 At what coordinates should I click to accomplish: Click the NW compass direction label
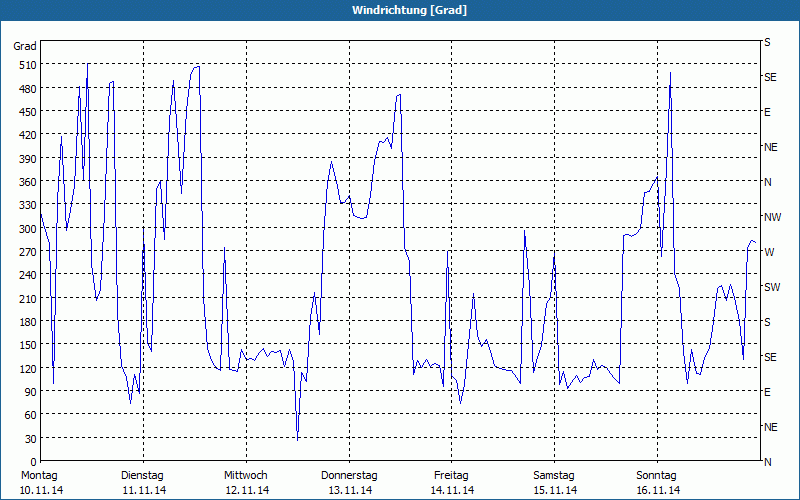pyautogui.click(x=772, y=217)
